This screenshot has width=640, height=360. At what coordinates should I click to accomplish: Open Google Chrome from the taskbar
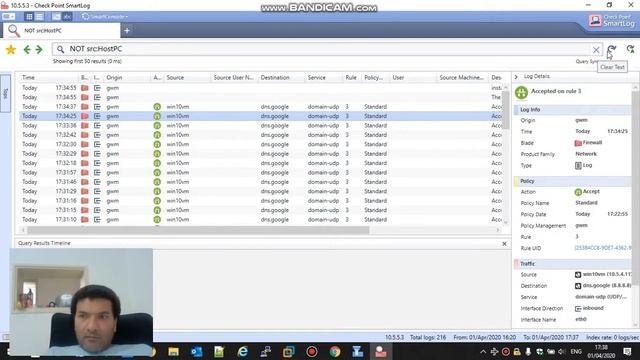pyautogui.click(x=335, y=351)
